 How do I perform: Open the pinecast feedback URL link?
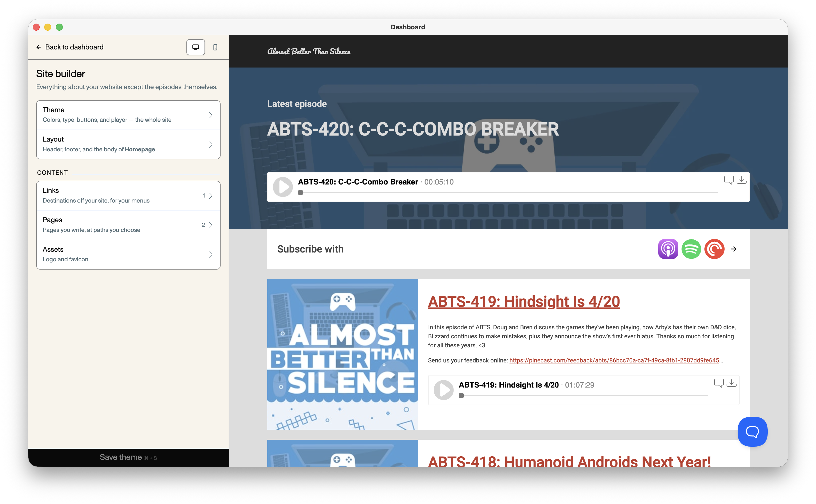(x=614, y=360)
